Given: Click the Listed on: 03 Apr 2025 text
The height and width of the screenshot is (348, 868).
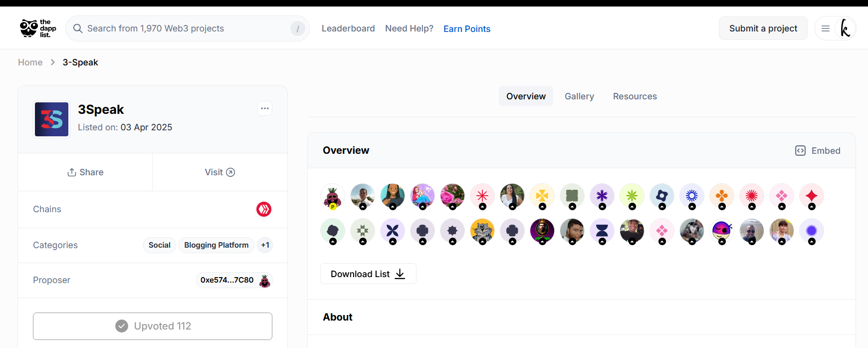Looking at the screenshot, I should click(x=125, y=127).
